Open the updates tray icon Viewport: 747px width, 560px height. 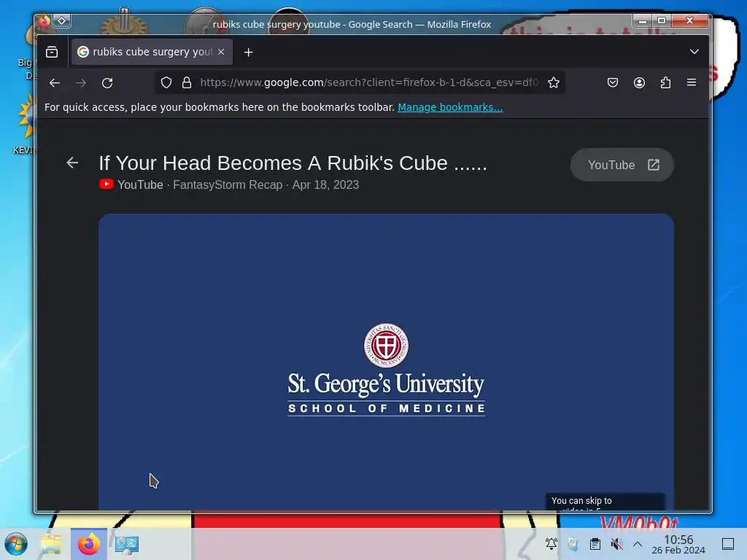(x=573, y=544)
